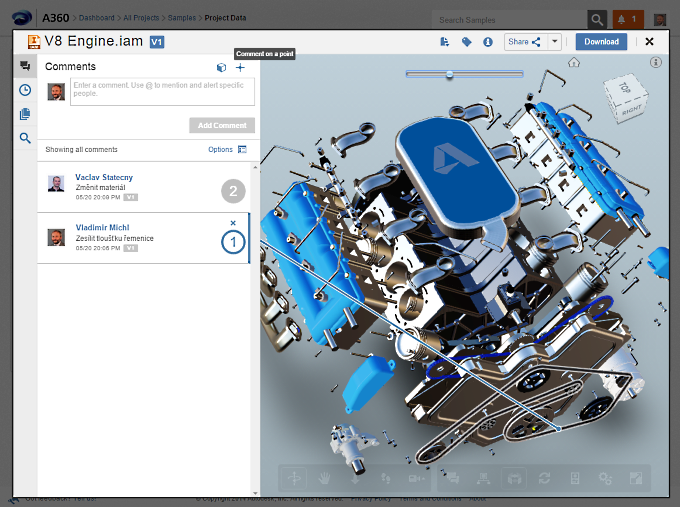
Task: Close the V8 Engine viewer with the X
Action: [x=649, y=42]
